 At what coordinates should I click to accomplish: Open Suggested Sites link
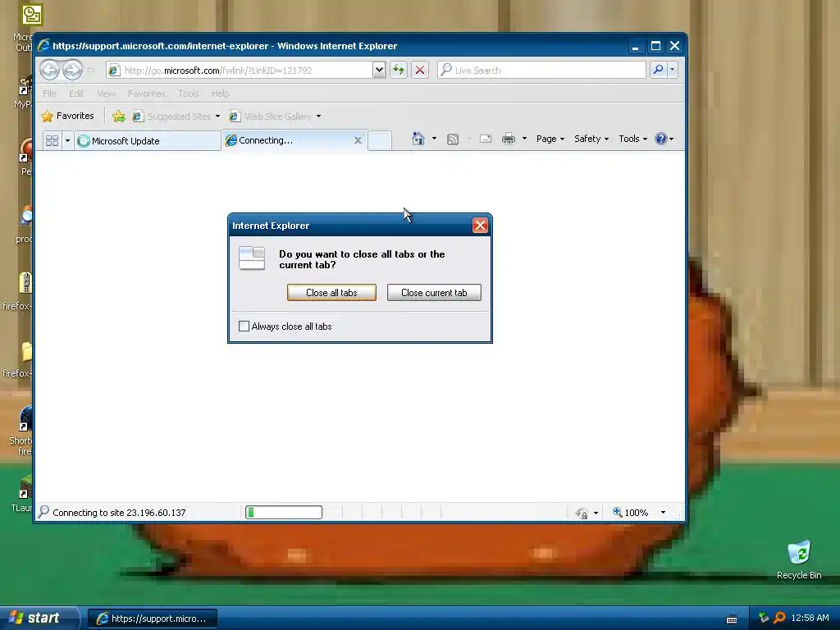click(x=172, y=116)
